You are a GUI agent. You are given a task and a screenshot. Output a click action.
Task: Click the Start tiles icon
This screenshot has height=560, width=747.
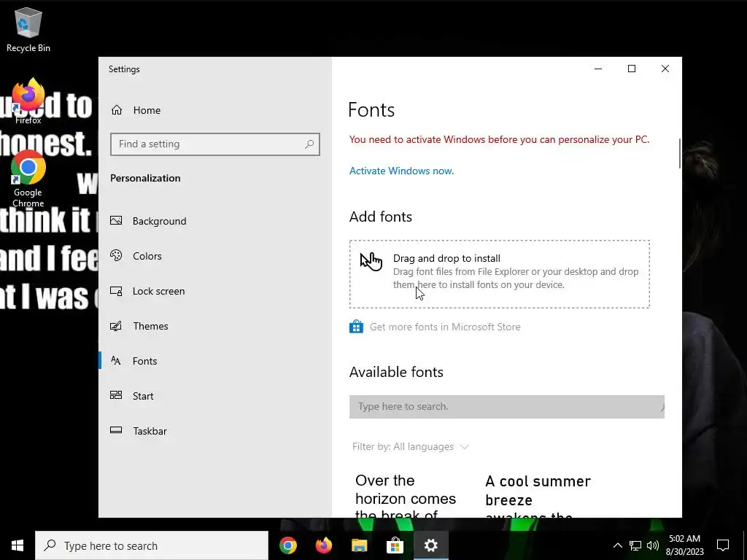(x=116, y=395)
